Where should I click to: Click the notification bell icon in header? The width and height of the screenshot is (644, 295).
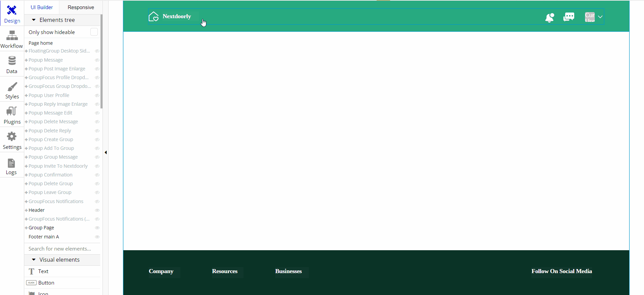click(550, 17)
